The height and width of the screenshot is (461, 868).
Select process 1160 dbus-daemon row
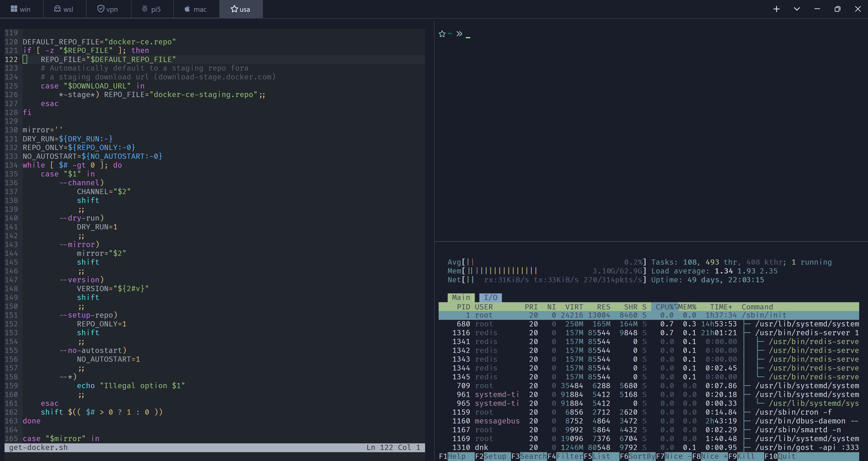(x=649, y=421)
